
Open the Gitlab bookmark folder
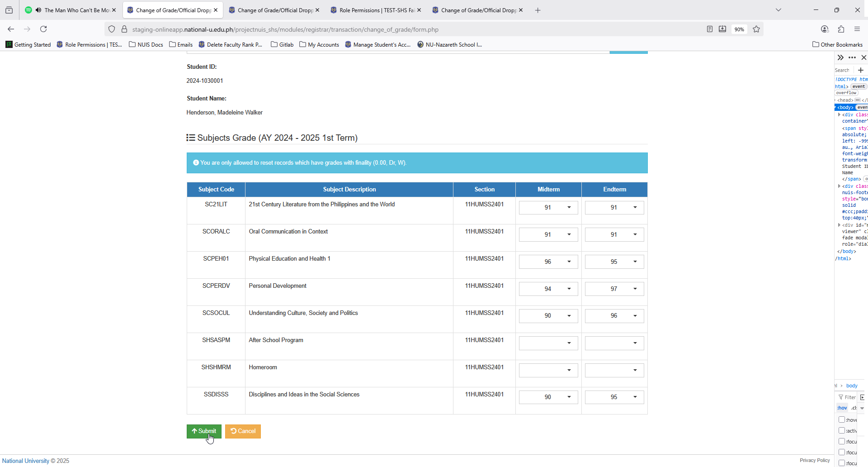282,44
